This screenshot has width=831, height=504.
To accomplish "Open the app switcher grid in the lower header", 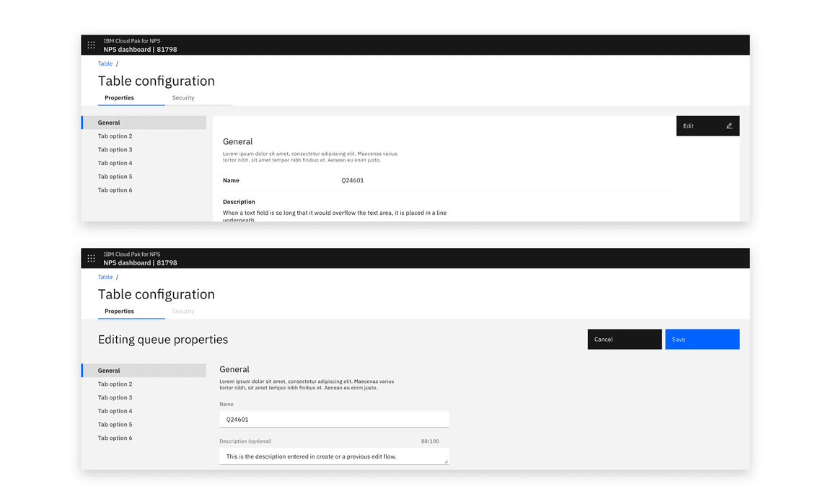I will (x=91, y=258).
